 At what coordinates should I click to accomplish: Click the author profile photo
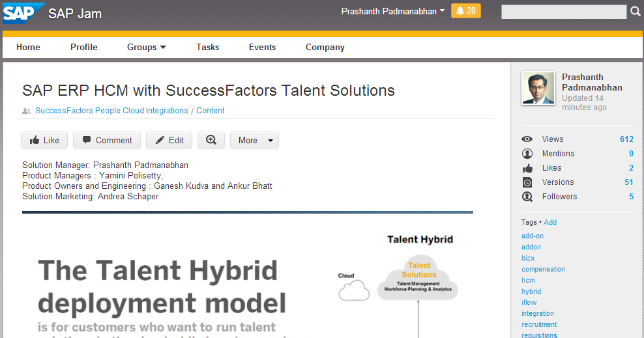pos(538,88)
